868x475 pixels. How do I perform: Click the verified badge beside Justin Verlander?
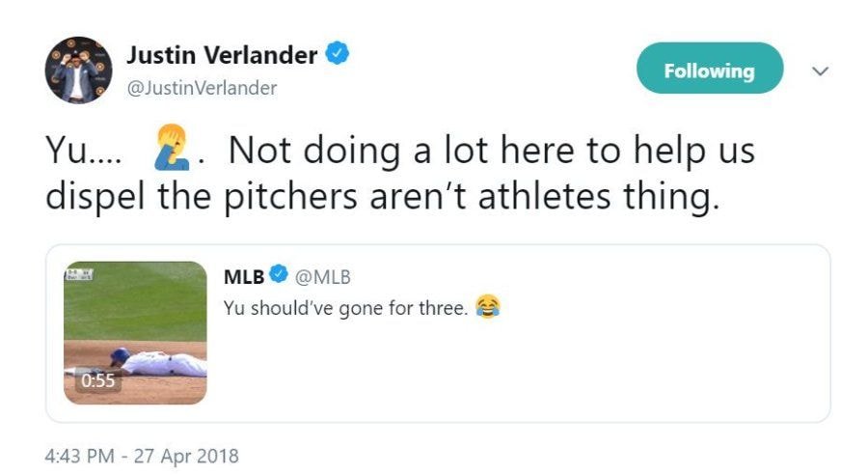click(x=336, y=55)
